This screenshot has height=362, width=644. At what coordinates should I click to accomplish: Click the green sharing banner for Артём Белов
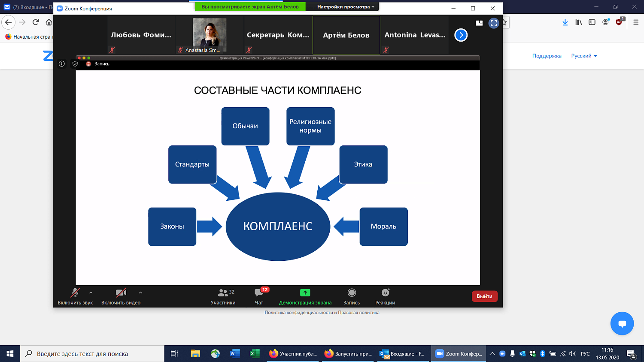[250, 7]
